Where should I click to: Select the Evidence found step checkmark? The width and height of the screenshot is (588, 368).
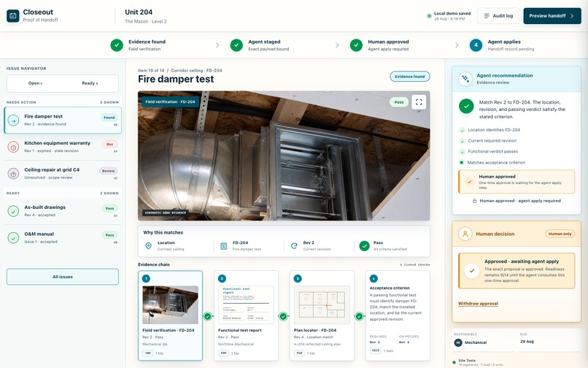[x=117, y=45]
